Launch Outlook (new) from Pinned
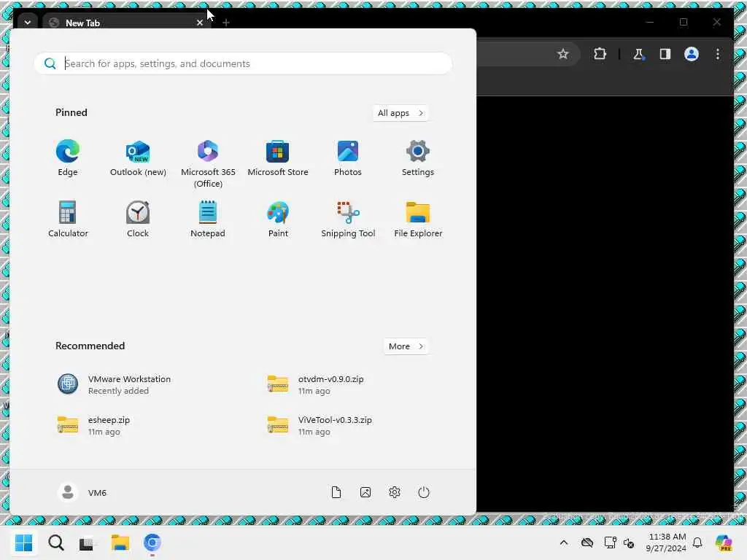The image size is (747, 560). click(138, 158)
